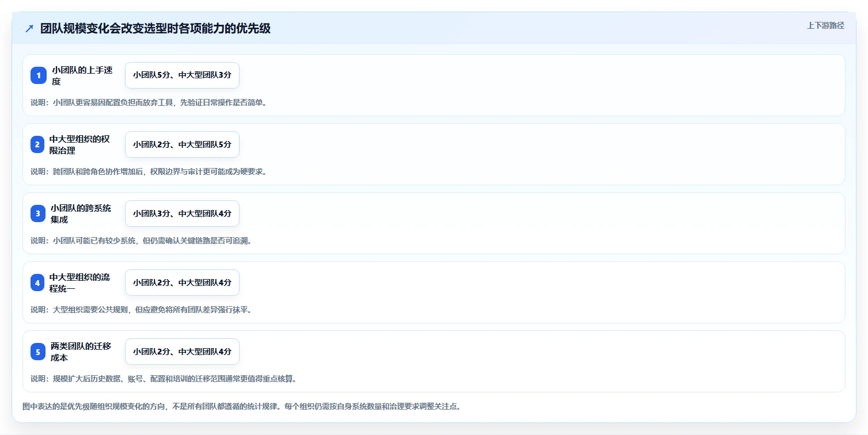Select the score pill next to 中大型组织的流程统一
Viewport: 868px width, 435px height.
click(x=182, y=283)
